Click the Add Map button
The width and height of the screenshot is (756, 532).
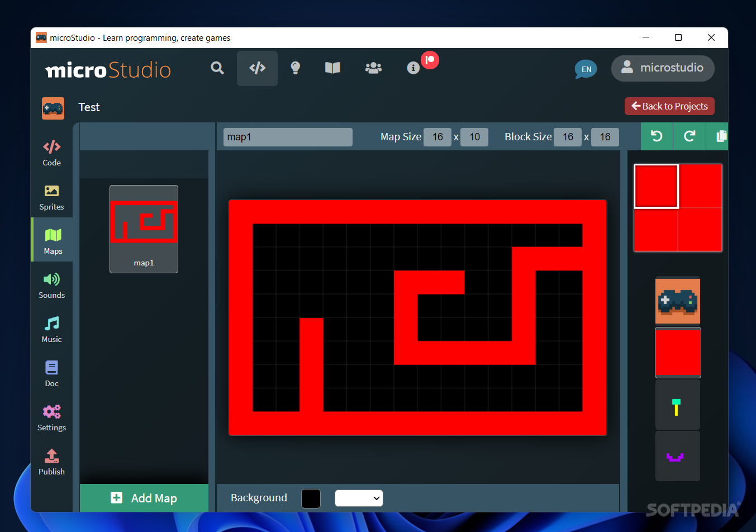[144, 498]
